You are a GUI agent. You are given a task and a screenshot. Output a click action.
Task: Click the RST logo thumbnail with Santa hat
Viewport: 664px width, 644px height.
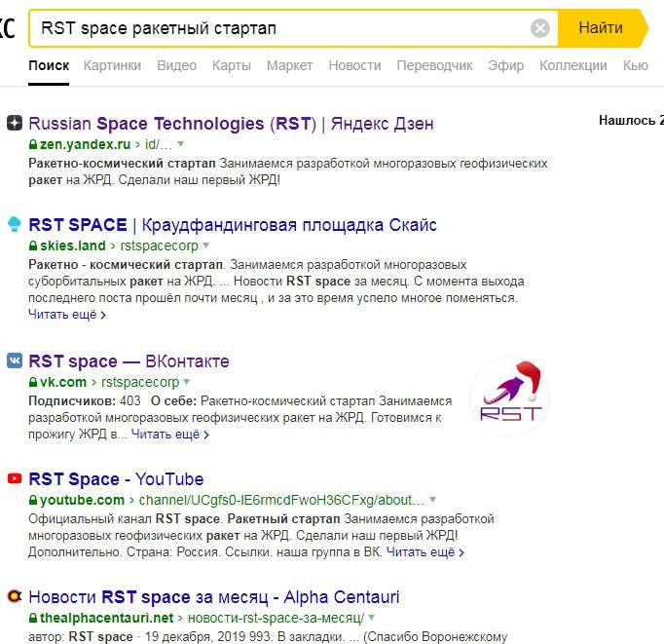point(510,397)
